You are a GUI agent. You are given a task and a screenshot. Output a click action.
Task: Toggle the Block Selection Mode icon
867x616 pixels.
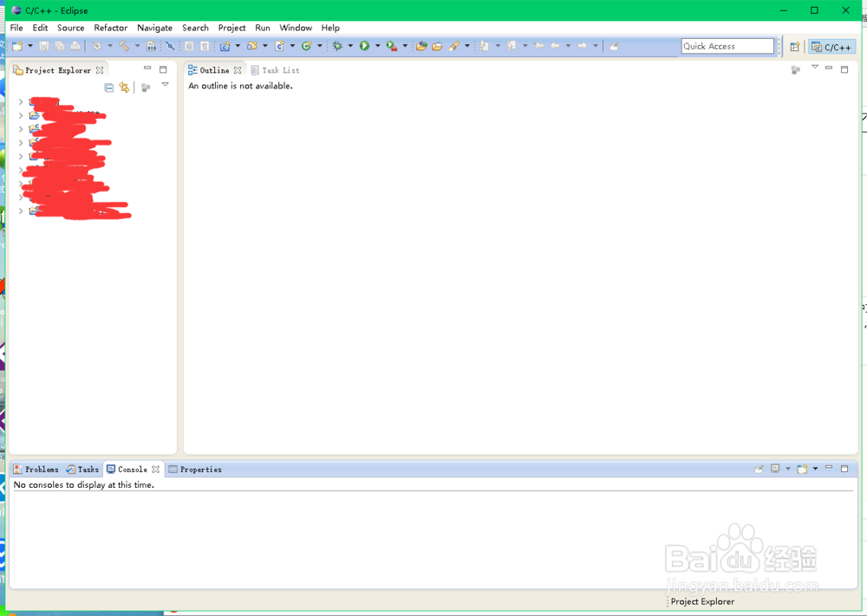click(189, 47)
